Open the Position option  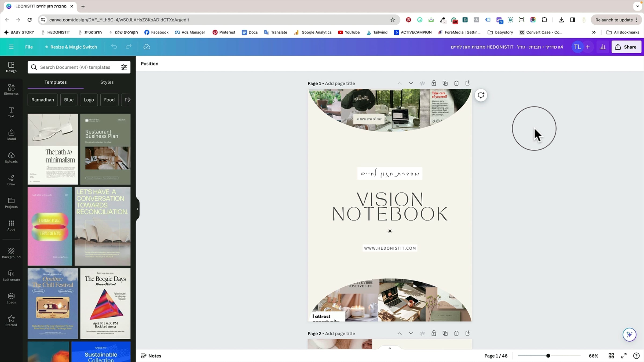coord(149,64)
